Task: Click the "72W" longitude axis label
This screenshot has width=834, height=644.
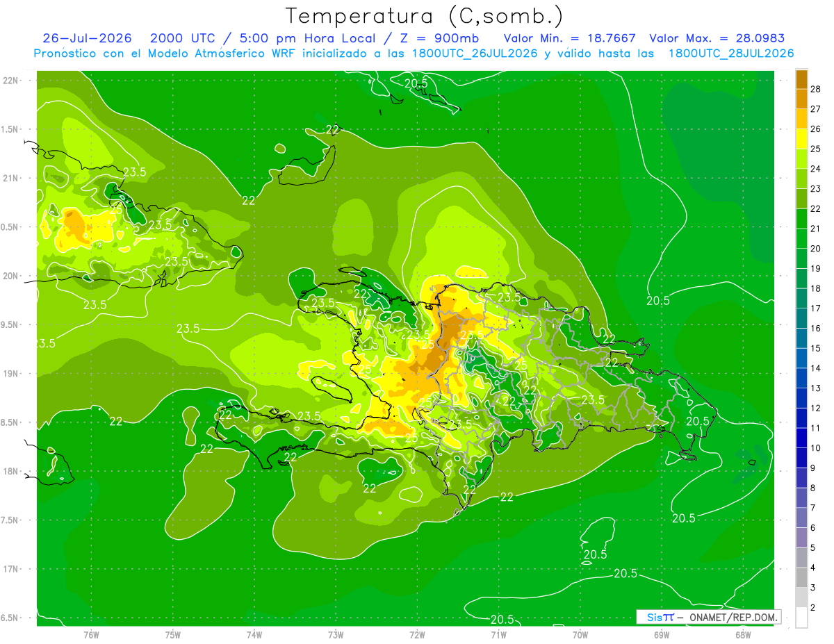Action: point(417,634)
